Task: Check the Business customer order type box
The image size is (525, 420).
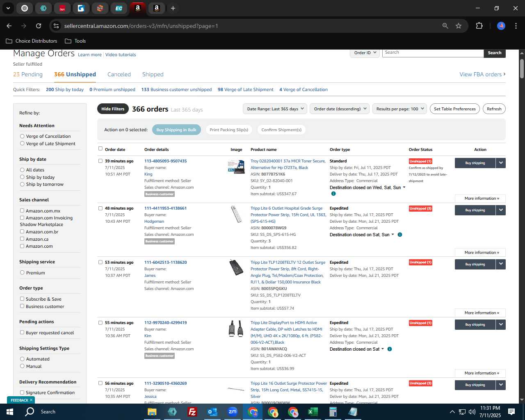Action: coord(22,306)
